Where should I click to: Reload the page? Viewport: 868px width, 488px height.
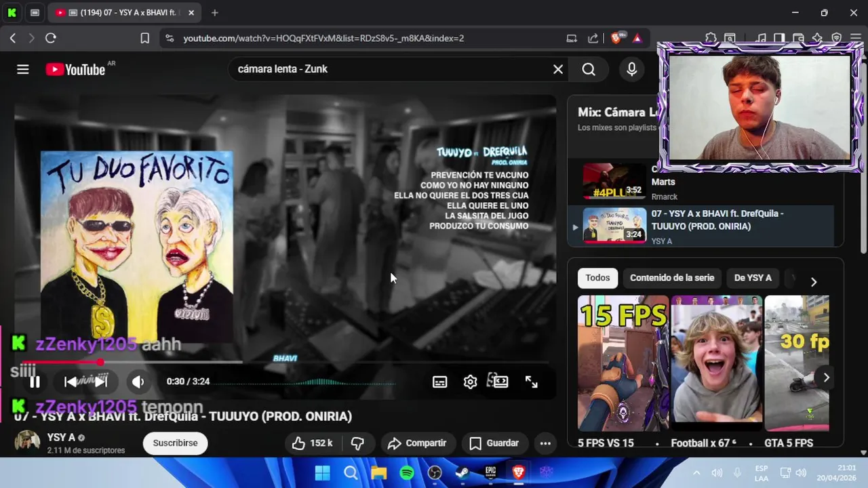point(50,38)
